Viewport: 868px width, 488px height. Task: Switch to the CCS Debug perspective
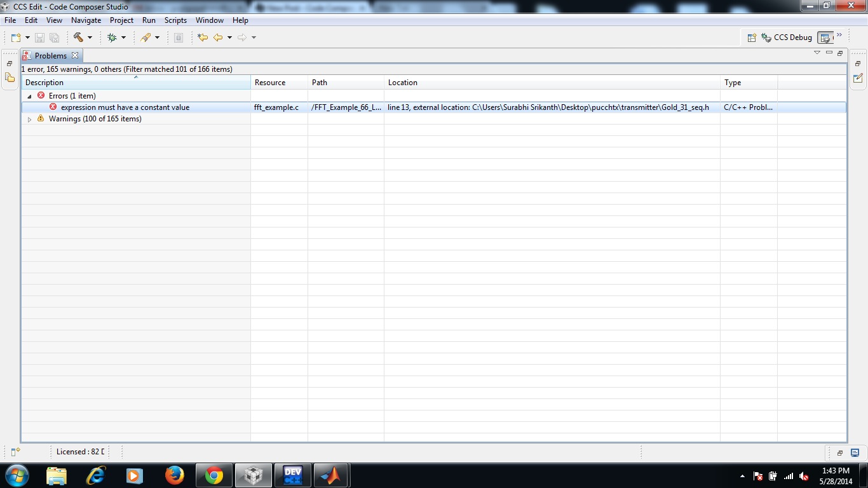pos(787,37)
